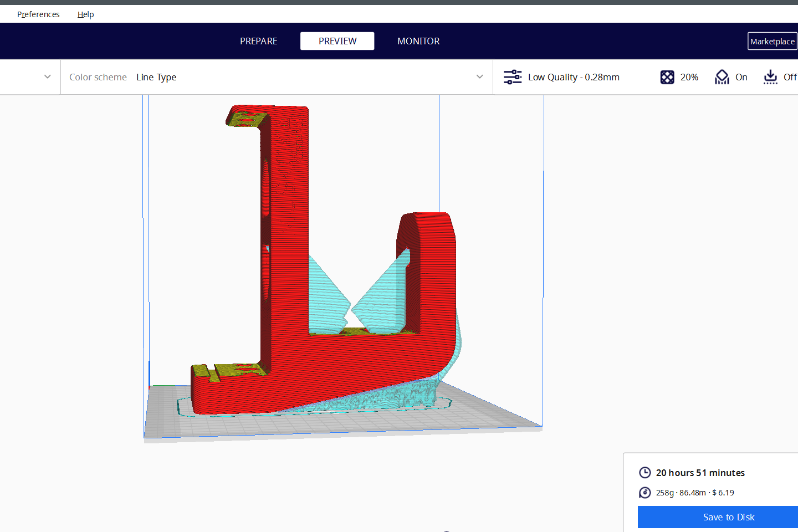The width and height of the screenshot is (798, 532).
Task: Click the Line Type color scheme value
Action: click(156, 77)
